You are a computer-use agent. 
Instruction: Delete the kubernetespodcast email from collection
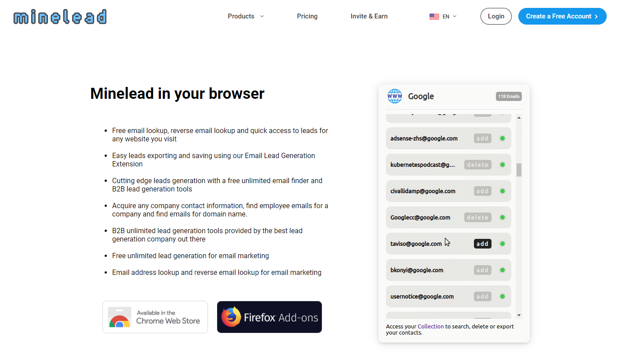click(x=478, y=165)
